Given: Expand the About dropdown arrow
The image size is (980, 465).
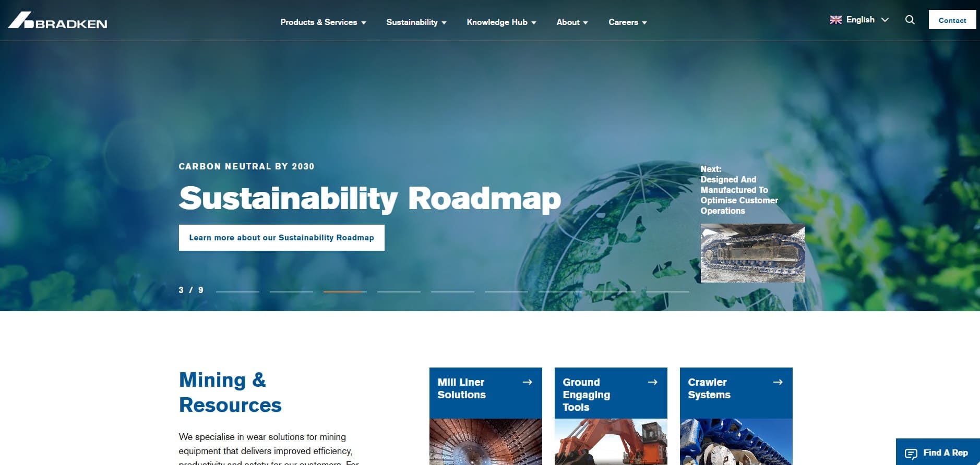Looking at the screenshot, I should (x=585, y=23).
